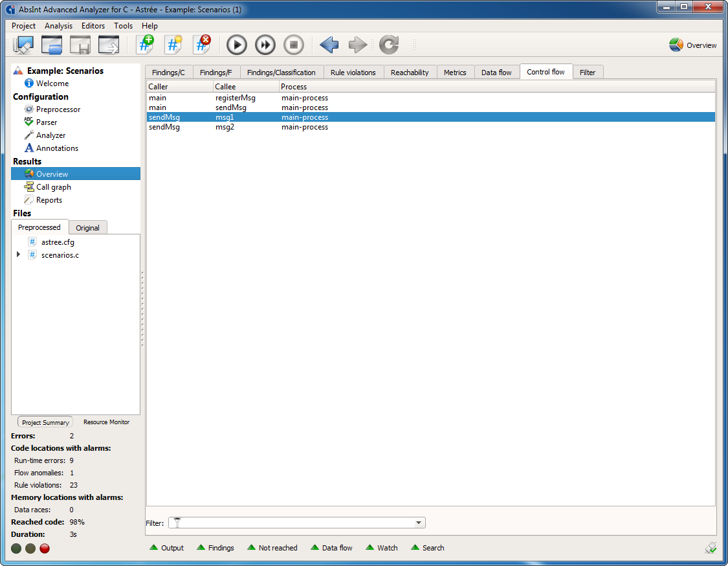Click the fast-forward analysis button
Image resolution: width=728 pixels, height=566 pixels.
pyautogui.click(x=265, y=45)
